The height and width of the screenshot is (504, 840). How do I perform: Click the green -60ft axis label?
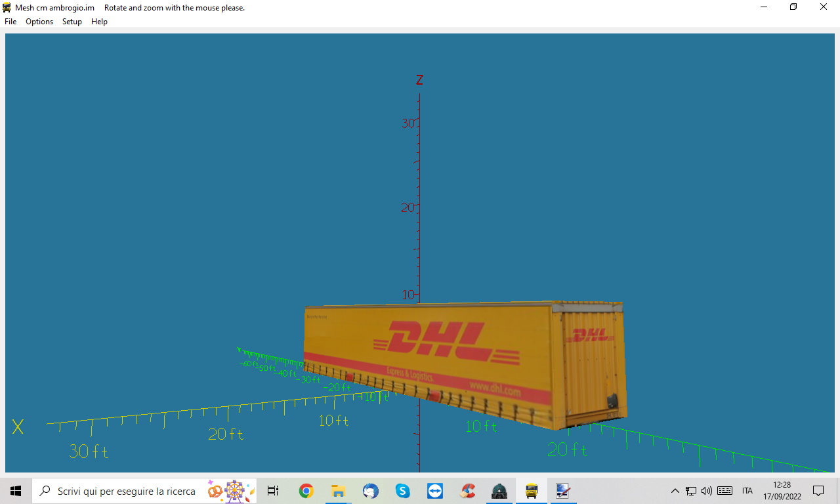249,364
